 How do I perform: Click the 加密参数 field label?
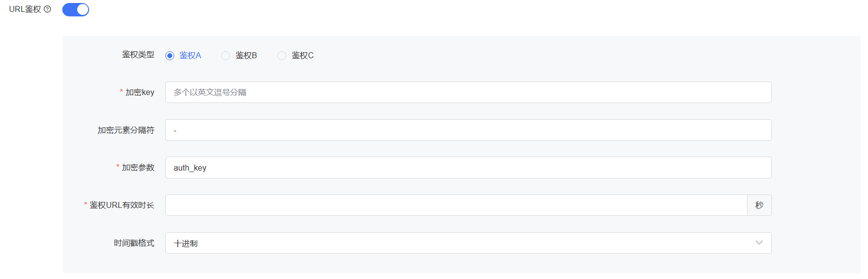pyautogui.click(x=138, y=168)
